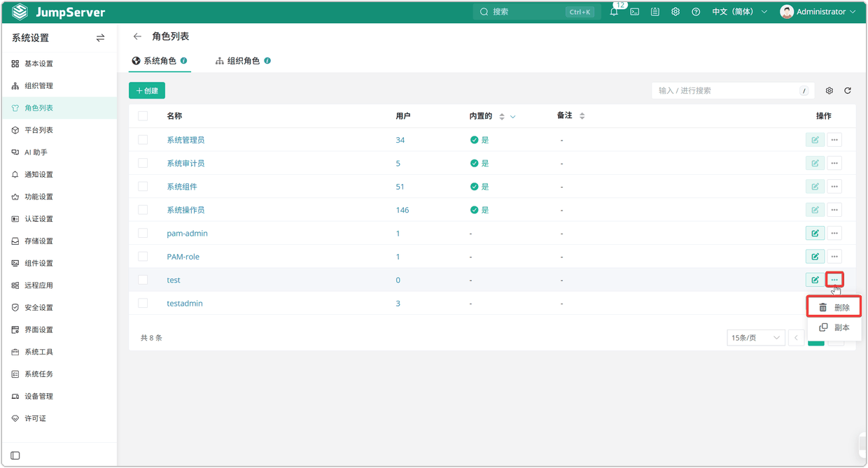Open the 系统审计员 role link
This screenshot has width=868, height=468.
(x=185, y=163)
